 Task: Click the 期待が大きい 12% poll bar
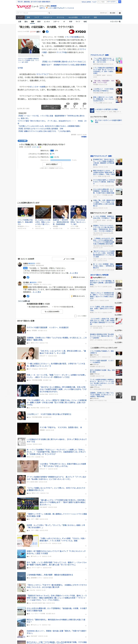[x=52, y=150]
